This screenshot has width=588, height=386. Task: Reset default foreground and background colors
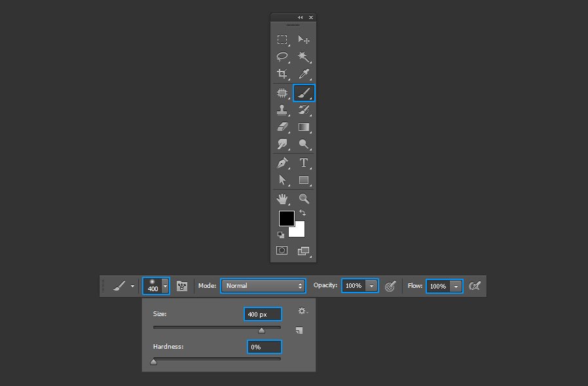[x=280, y=235]
